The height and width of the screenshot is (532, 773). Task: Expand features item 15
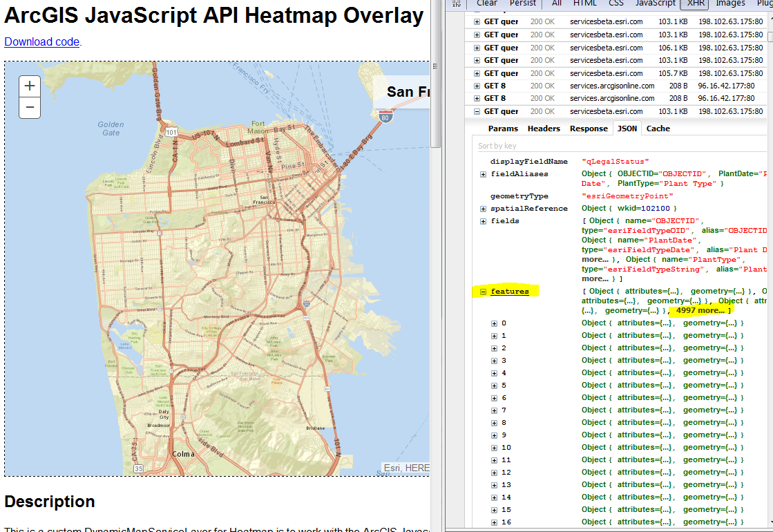point(494,510)
